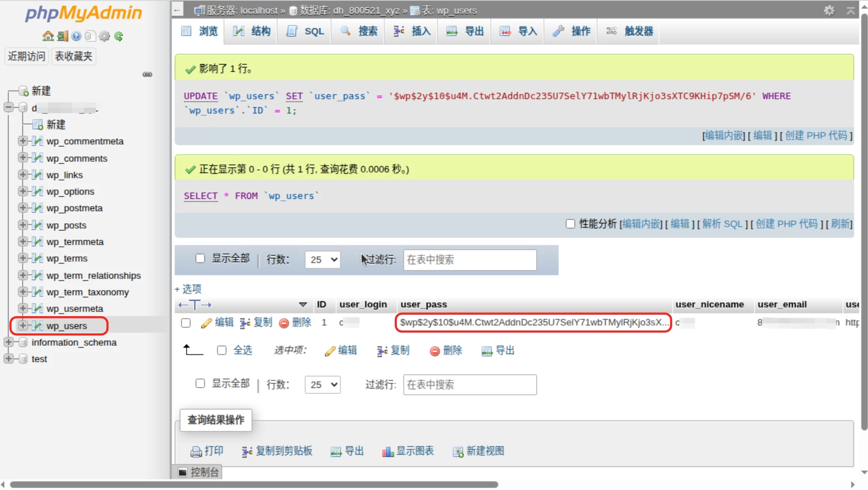The width and height of the screenshot is (868, 490).
Task: Open the upper 行数 25 dropdown
Action: (323, 260)
